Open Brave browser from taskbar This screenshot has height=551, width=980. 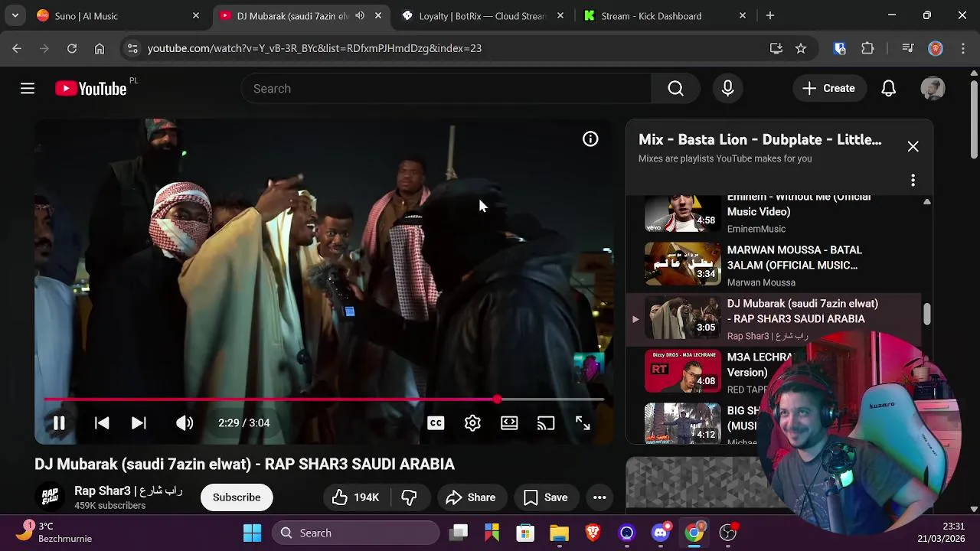pyautogui.click(x=593, y=533)
